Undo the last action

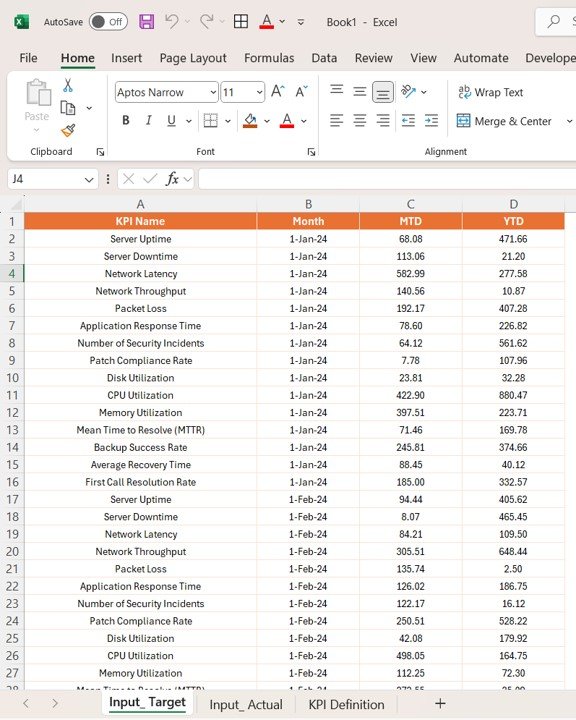(172, 22)
